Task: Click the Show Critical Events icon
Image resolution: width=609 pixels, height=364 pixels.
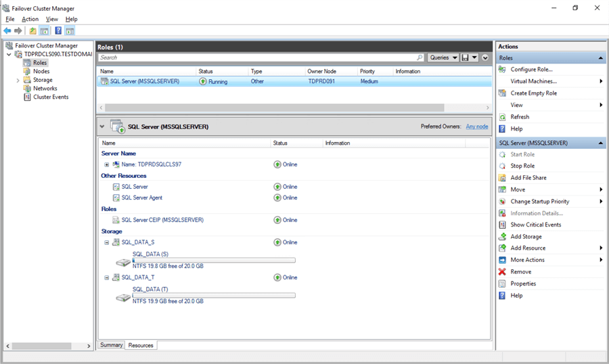Action: [x=502, y=225]
